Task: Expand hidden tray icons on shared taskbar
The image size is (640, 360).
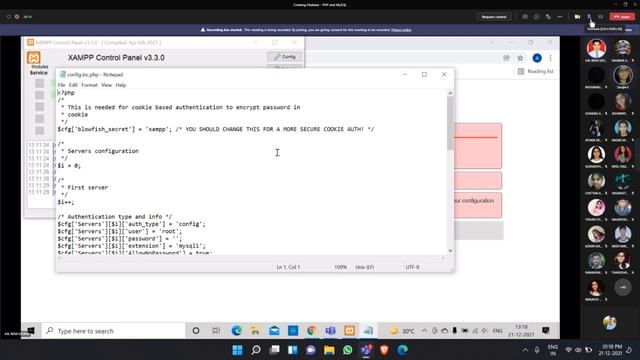Action: 424,331
